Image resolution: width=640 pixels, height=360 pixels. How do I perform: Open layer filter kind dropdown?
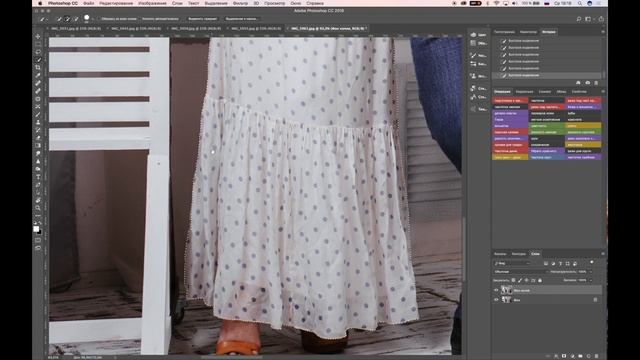[x=512, y=264]
